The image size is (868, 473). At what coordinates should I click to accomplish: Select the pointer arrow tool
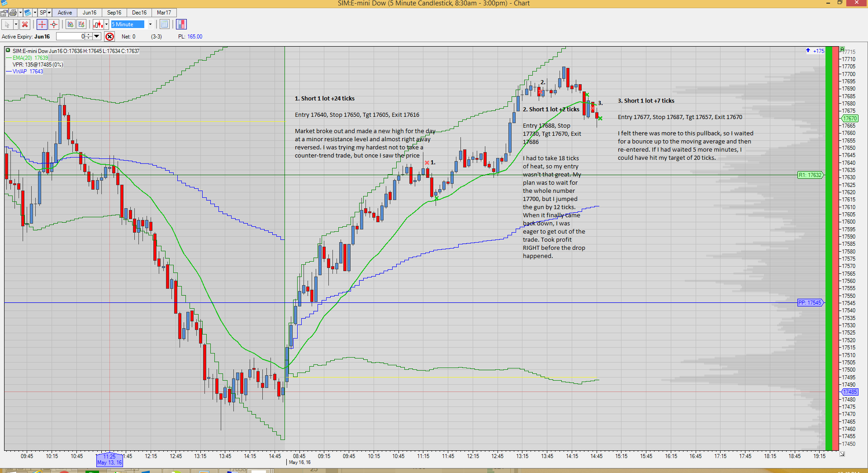click(x=7, y=24)
